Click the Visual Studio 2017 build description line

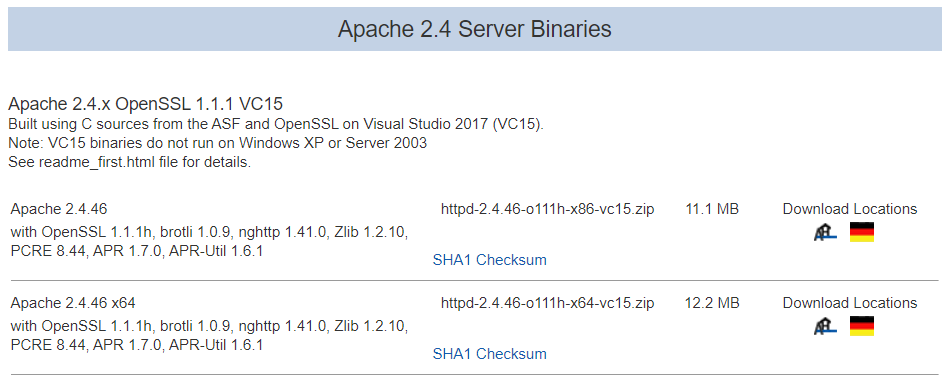[276, 125]
